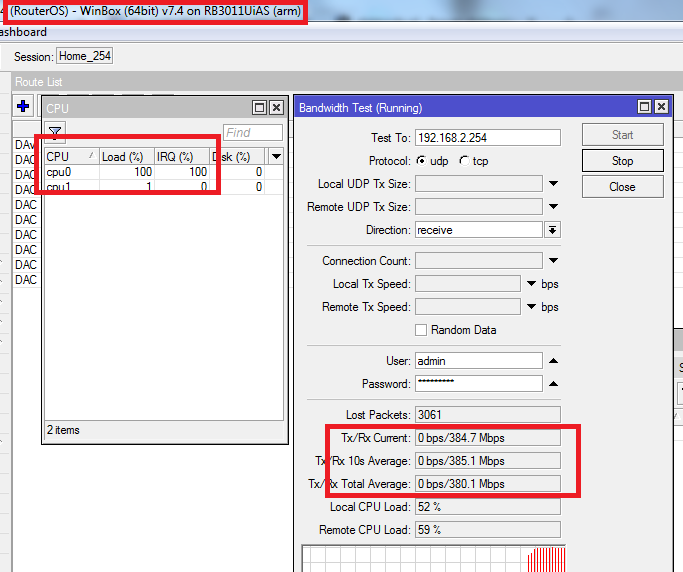The image size is (683, 572).
Task: Click the Local CPU Load value 52 %
Action: point(488,507)
